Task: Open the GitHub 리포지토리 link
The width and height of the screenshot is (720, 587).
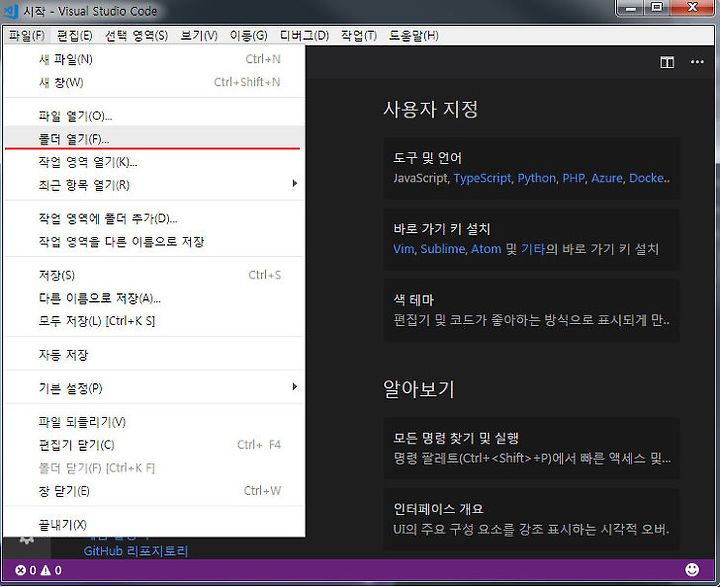Action: [135, 551]
